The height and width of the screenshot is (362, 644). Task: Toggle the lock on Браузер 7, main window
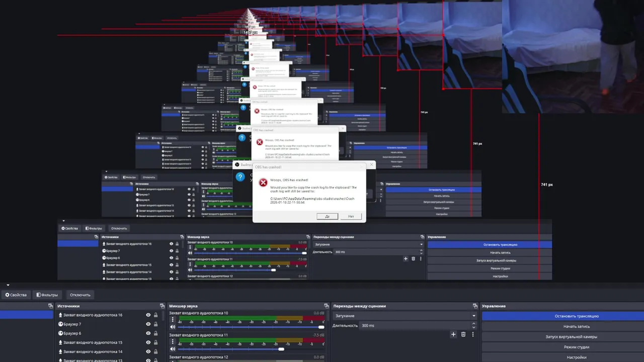(x=155, y=324)
